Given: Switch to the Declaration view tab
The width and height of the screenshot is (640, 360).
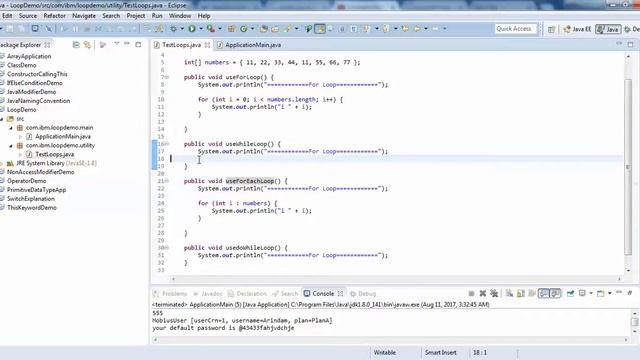Looking at the screenshot, I should [x=247, y=293].
